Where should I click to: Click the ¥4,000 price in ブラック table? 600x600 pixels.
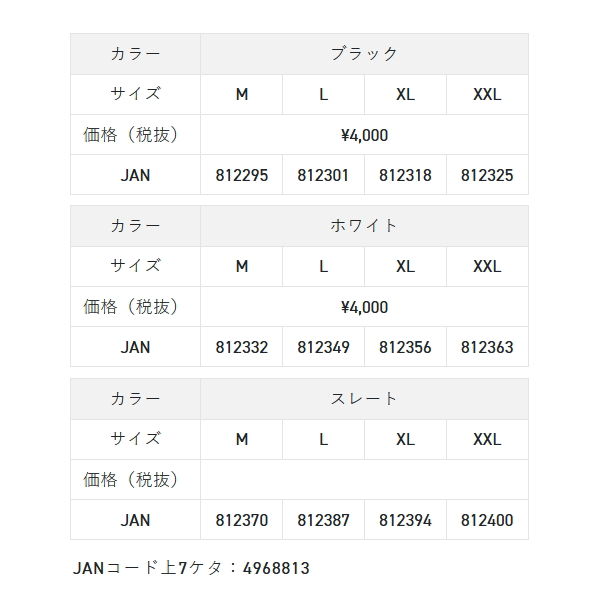coord(364,135)
